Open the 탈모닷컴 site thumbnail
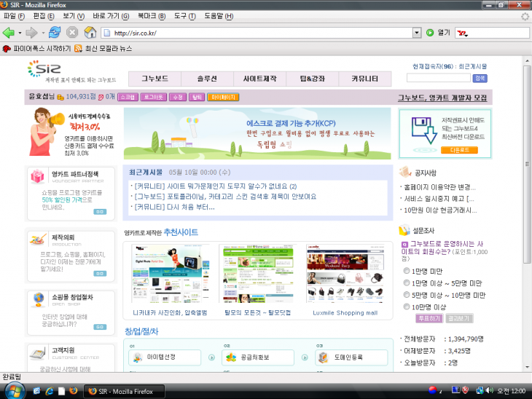532x399 pixels. point(257,273)
